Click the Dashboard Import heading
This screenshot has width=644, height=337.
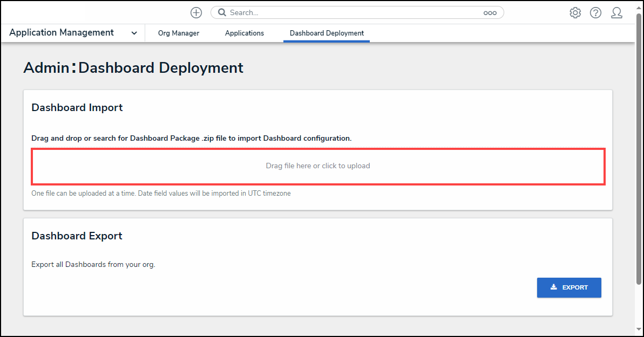tap(77, 108)
